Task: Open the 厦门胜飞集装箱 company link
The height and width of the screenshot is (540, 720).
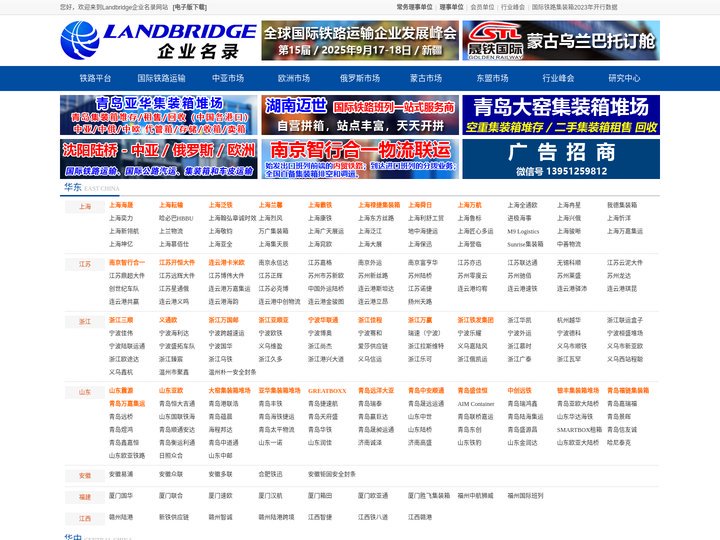Action: tap(429, 496)
